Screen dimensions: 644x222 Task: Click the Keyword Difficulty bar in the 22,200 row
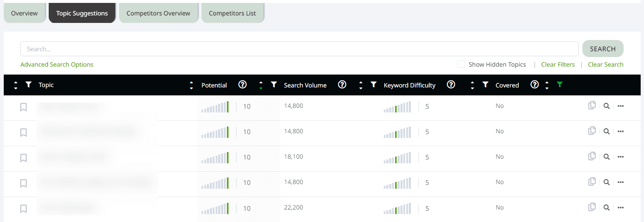tap(398, 209)
